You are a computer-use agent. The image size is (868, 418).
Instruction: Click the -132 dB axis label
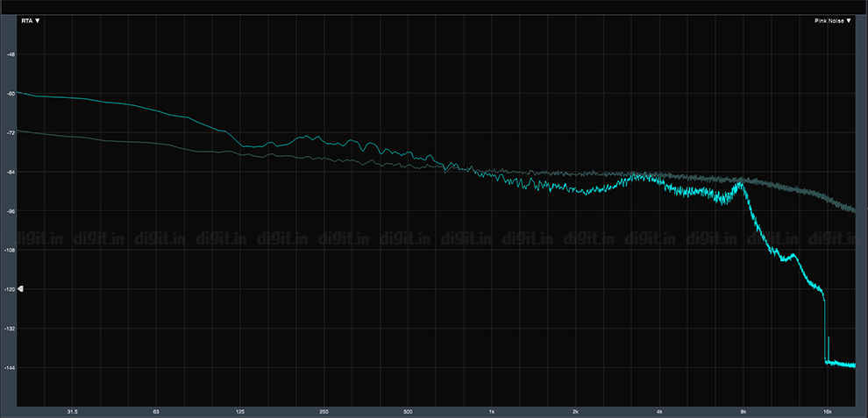(11, 329)
